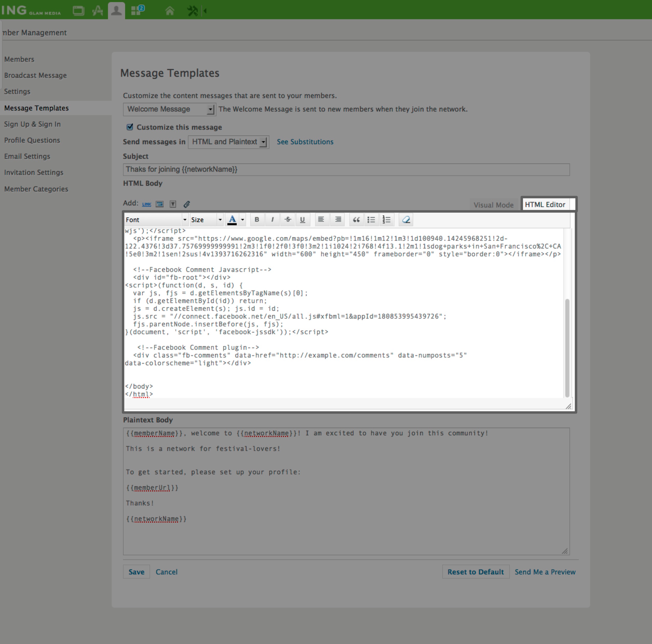Open the apps grid icon with badge
Screen dimensions: 652x644
[x=137, y=10]
